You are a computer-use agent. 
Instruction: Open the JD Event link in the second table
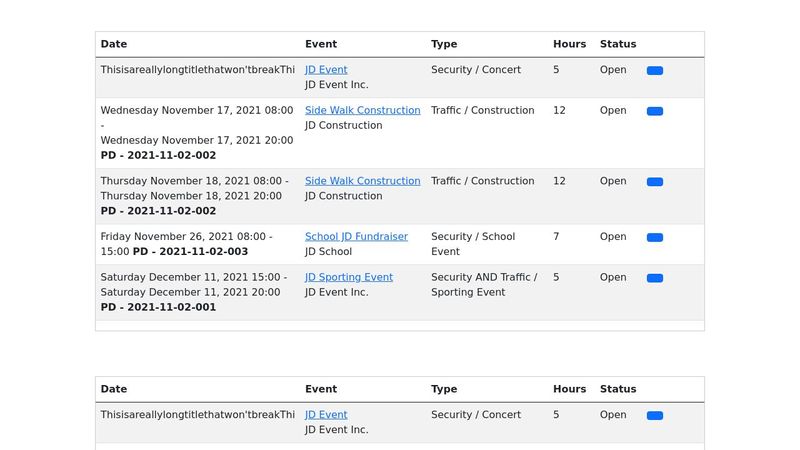(326, 415)
